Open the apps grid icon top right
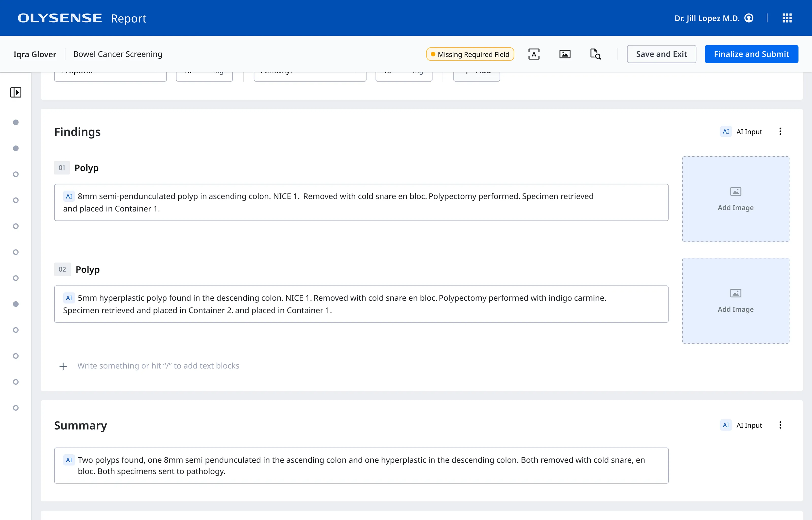The width and height of the screenshot is (812, 520). (787, 18)
